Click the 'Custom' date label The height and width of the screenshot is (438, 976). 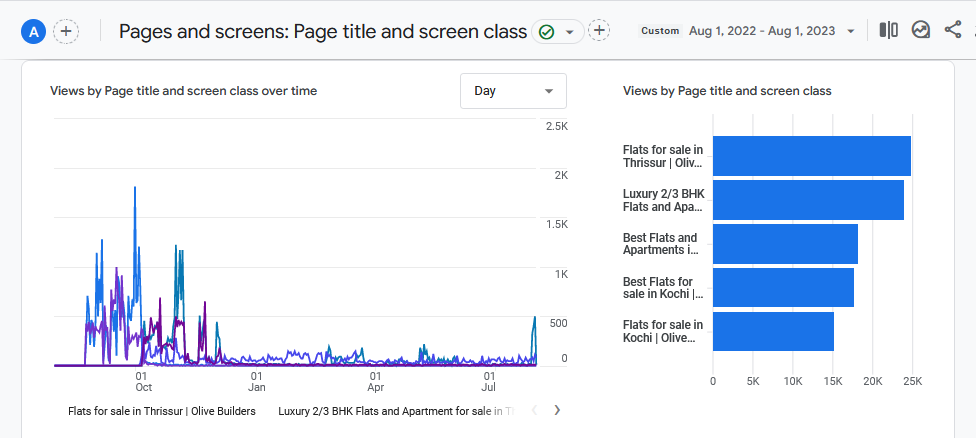(660, 30)
